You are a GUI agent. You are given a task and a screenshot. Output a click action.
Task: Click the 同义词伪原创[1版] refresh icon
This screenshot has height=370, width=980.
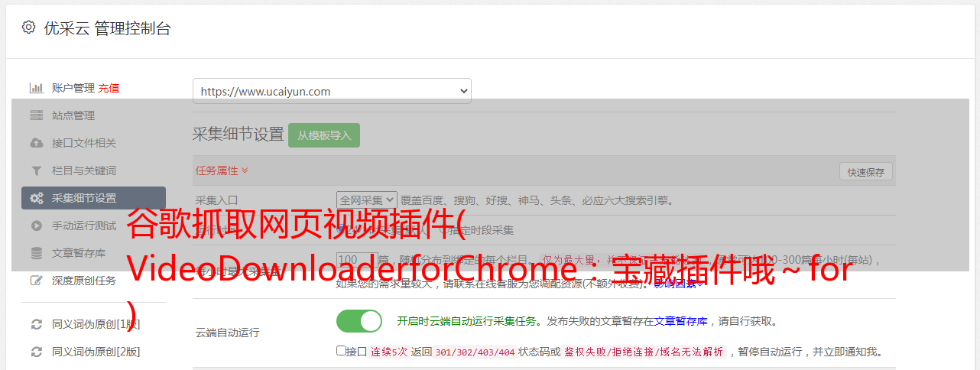pyautogui.click(x=36, y=324)
